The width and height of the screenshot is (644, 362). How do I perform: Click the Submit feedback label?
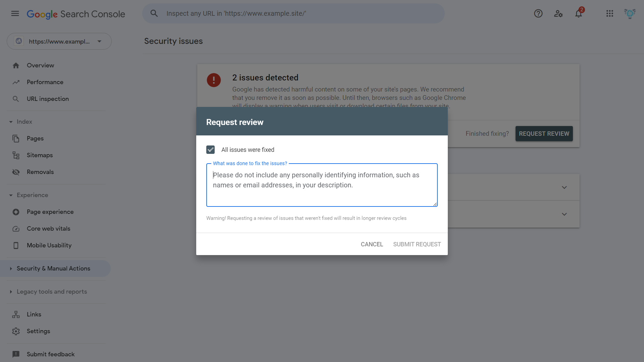click(x=51, y=354)
